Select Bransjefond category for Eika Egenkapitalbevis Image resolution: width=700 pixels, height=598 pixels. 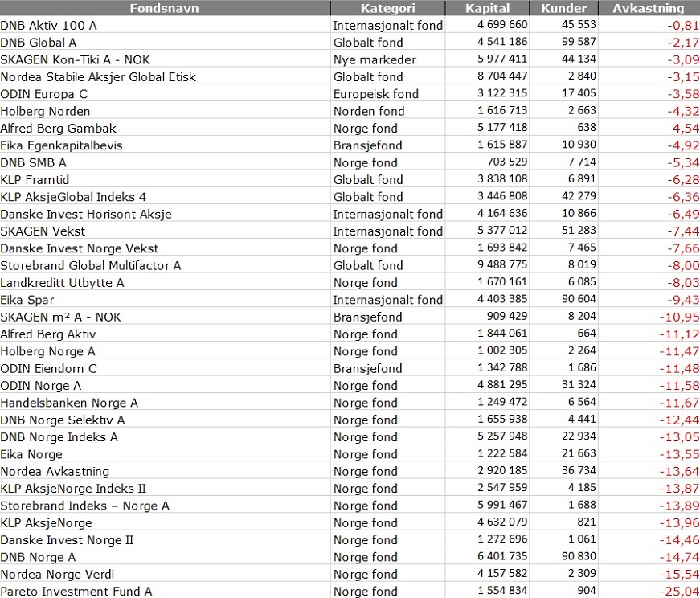click(368, 145)
